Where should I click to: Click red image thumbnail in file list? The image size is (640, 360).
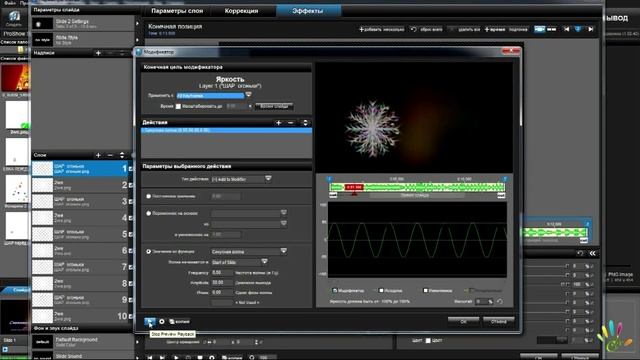(x=16, y=78)
